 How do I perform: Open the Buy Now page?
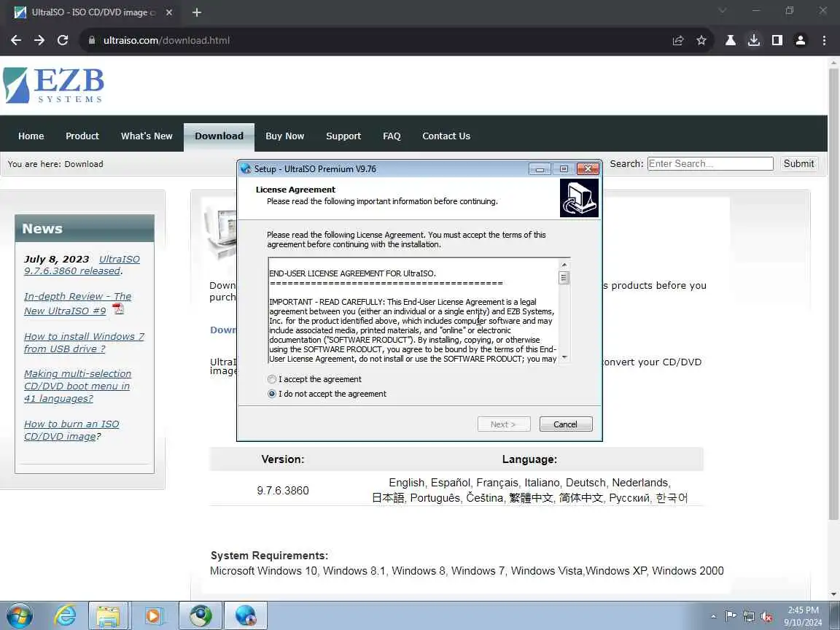[x=284, y=136]
